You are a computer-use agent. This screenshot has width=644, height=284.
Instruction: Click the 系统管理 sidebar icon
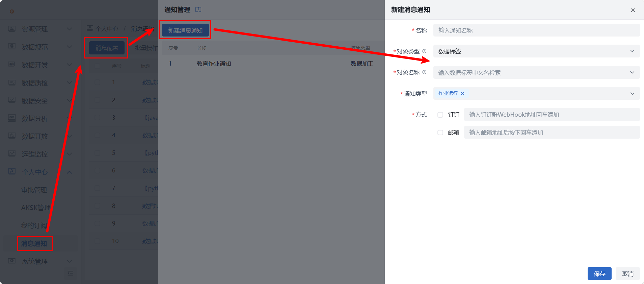point(12,261)
